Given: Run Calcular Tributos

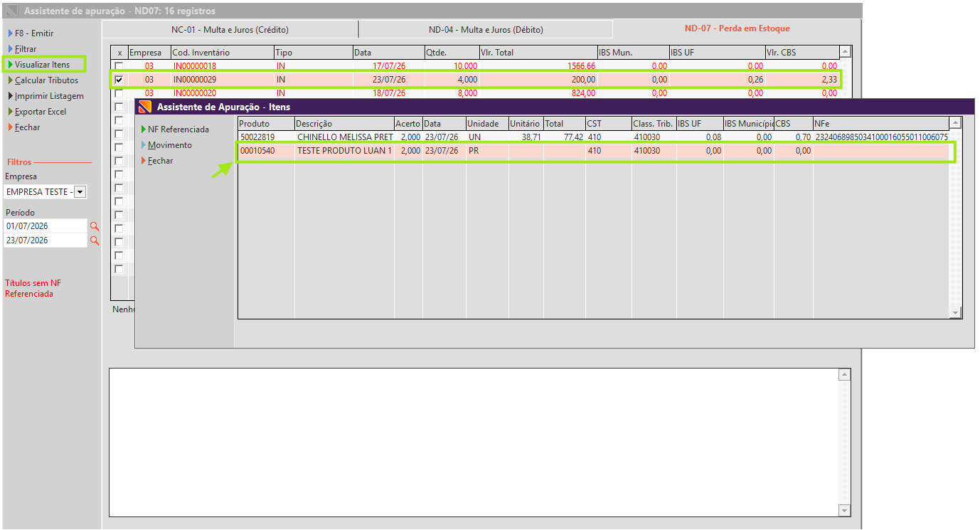Looking at the screenshot, I should [46, 80].
